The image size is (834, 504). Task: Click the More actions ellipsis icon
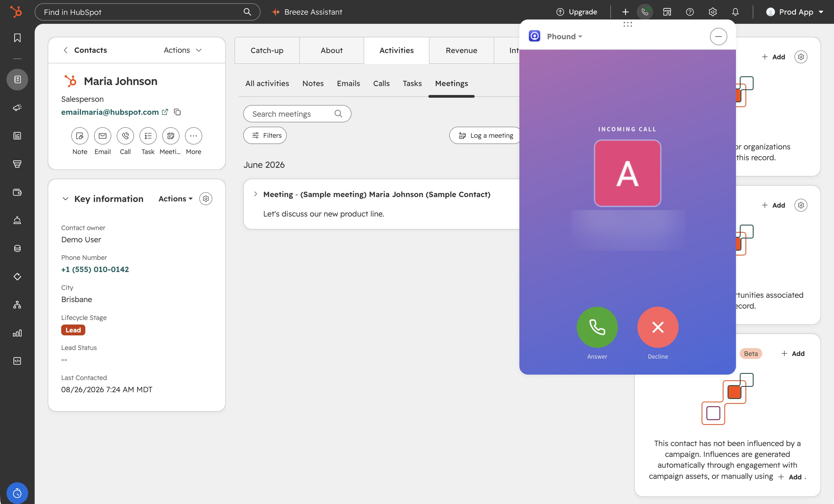(193, 136)
